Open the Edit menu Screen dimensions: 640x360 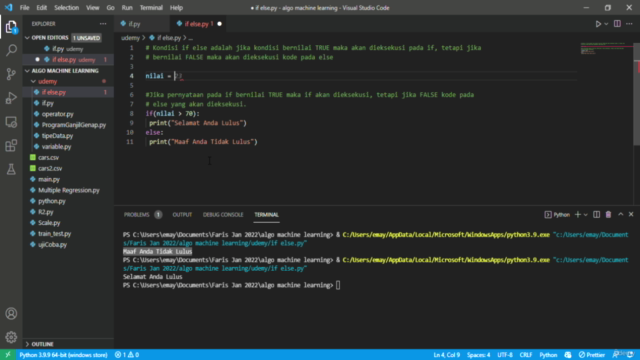click(x=41, y=8)
